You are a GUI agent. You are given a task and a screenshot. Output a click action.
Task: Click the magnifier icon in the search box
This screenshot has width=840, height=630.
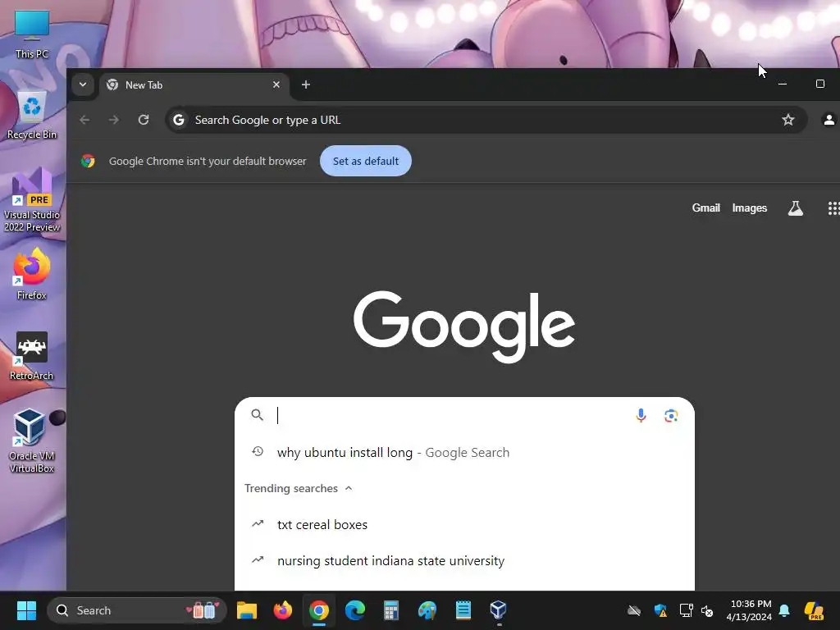pyautogui.click(x=258, y=415)
